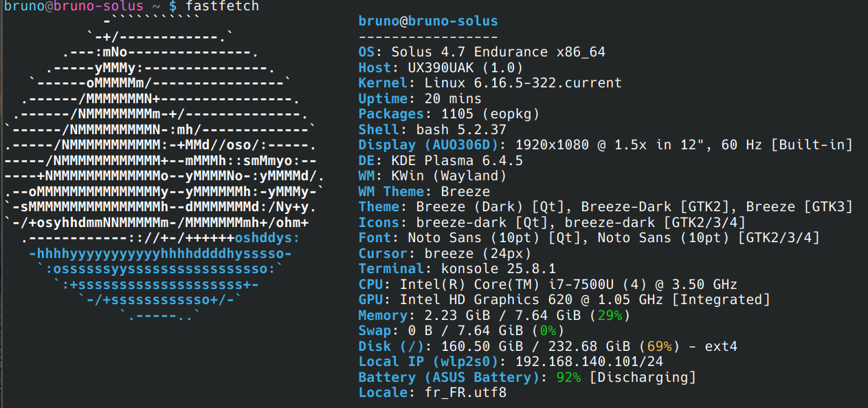Click the blue 'oshddys:' text in the ASCII logo
Viewport: 868px width, 408px height.
coord(267,238)
